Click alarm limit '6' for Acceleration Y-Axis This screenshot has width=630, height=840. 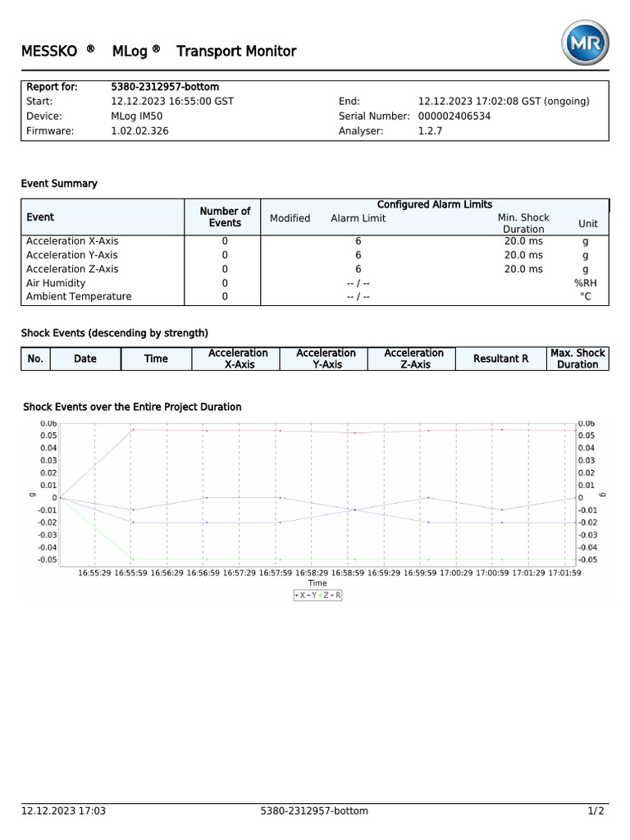tap(358, 255)
